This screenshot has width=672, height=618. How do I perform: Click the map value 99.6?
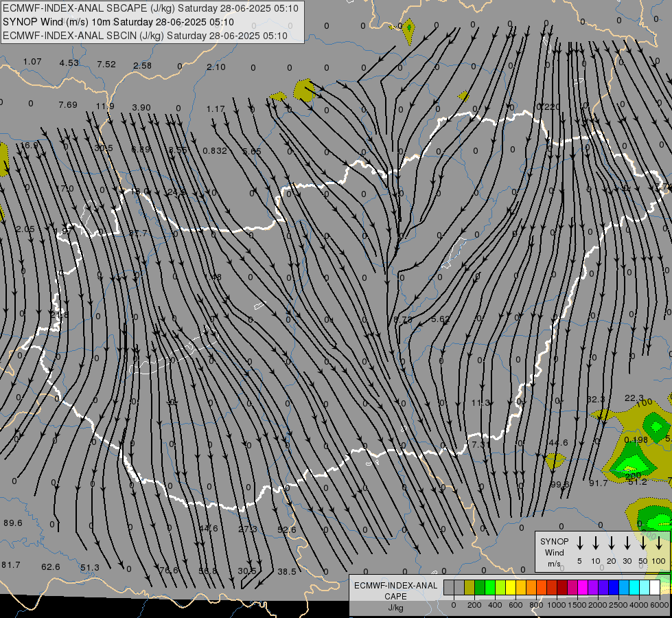(559, 485)
